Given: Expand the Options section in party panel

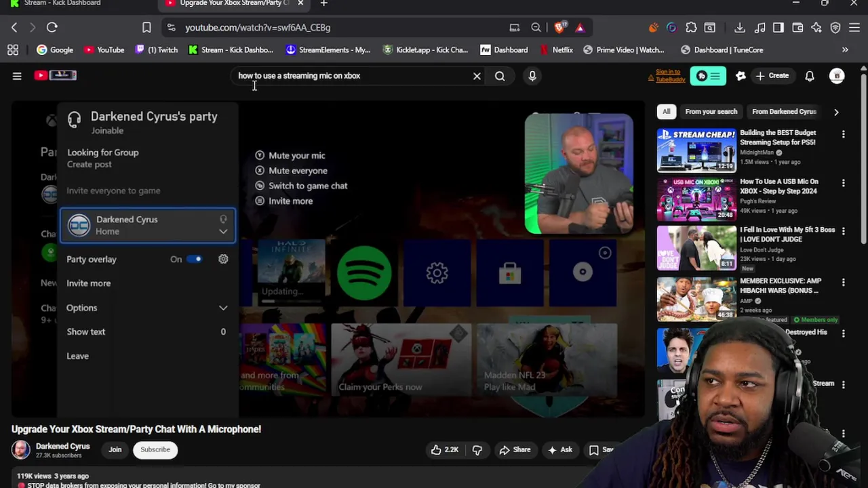Looking at the screenshot, I should (x=147, y=308).
